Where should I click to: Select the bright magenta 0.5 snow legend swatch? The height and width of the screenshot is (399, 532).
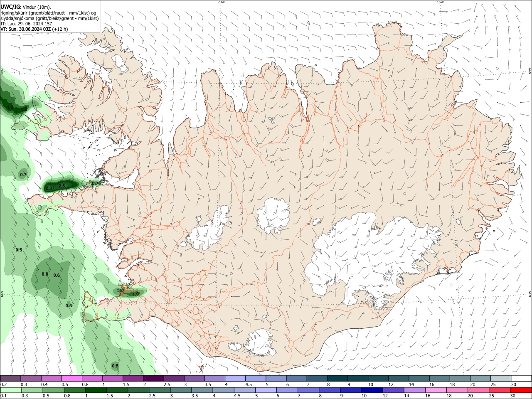(x=71, y=378)
